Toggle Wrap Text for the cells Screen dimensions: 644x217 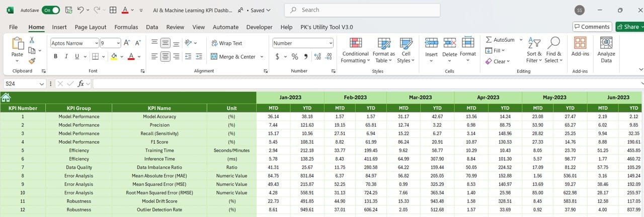(x=226, y=43)
